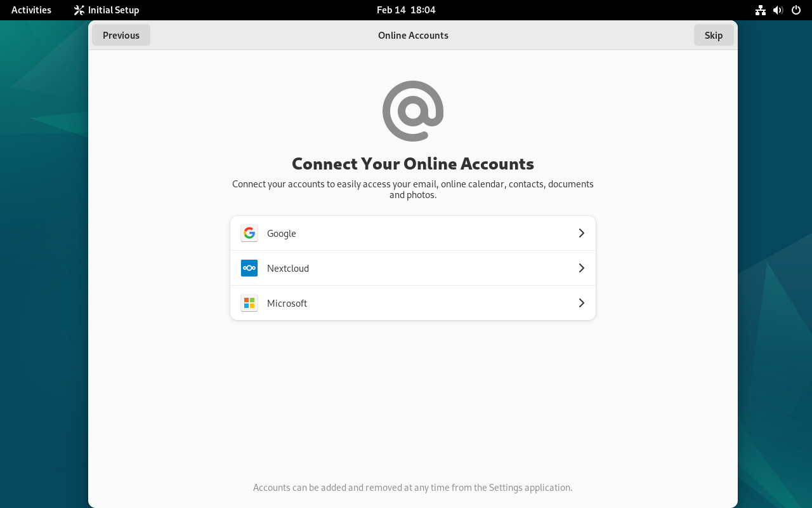Screen dimensions: 812x508
Task: Click the Nextcloud logo icon
Action: pos(249,268)
